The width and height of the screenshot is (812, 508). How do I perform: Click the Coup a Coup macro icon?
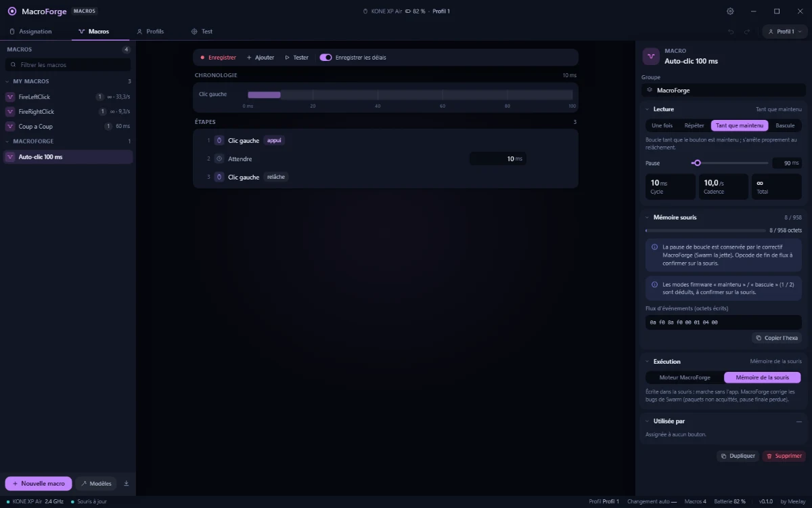10,127
